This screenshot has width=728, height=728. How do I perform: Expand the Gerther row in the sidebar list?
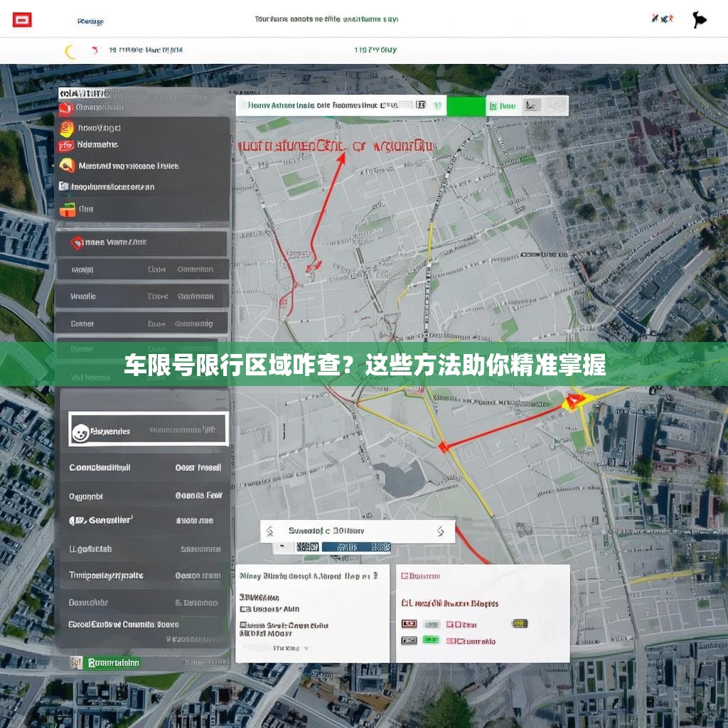142,323
